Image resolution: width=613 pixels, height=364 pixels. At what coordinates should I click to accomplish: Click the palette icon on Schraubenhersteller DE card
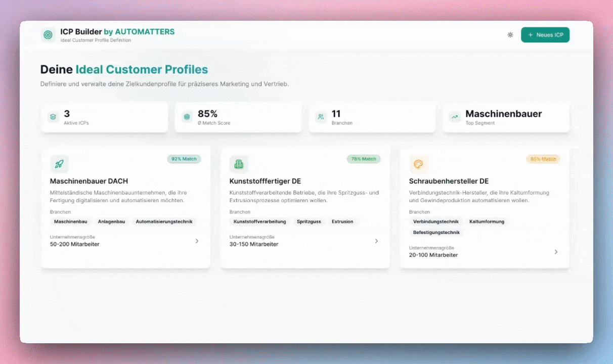(418, 164)
